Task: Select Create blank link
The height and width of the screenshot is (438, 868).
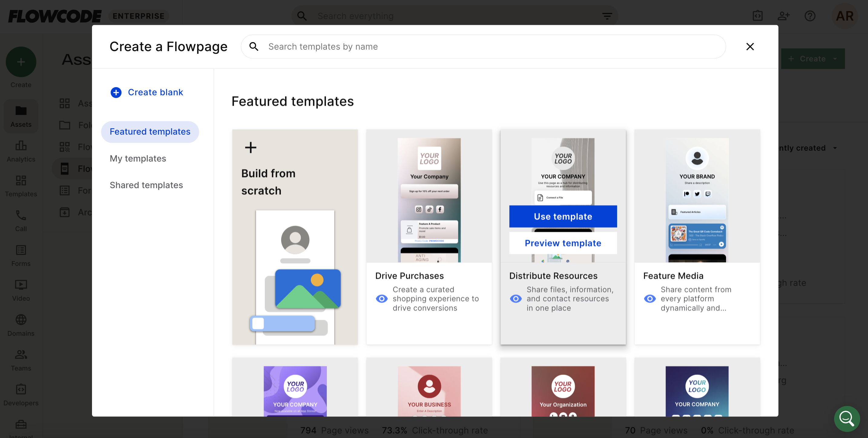Action: [x=155, y=92]
